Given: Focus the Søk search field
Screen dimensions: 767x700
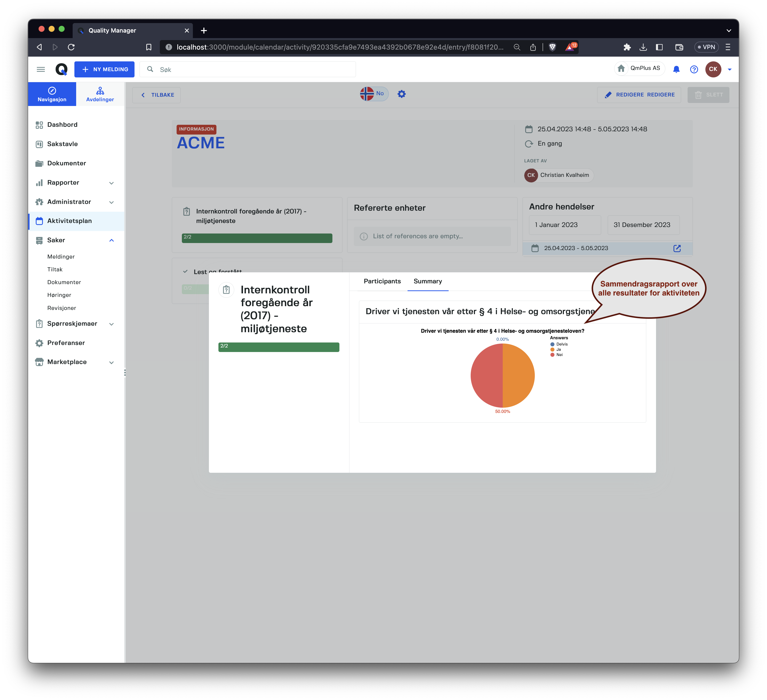Looking at the screenshot, I should [248, 69].
